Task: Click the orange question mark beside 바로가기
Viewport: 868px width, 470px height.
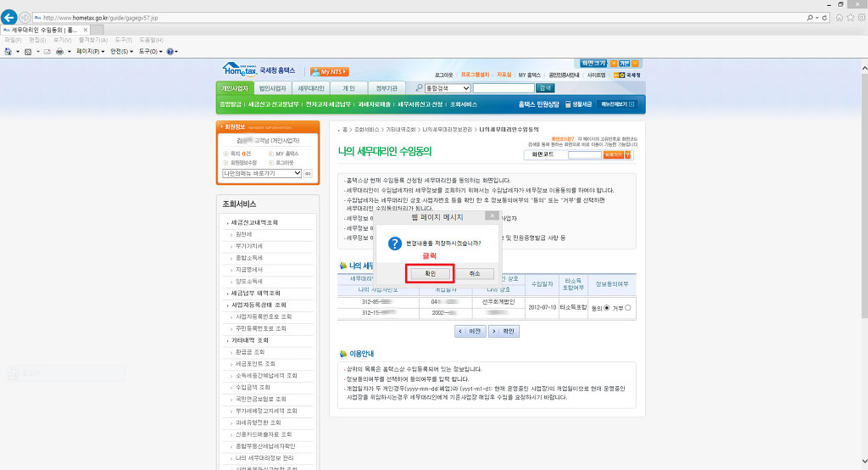Action: [628, 155]
